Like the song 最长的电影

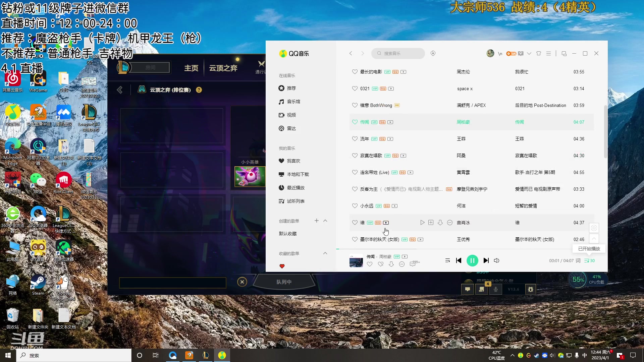pyautogui.click(x=355, y=72)
